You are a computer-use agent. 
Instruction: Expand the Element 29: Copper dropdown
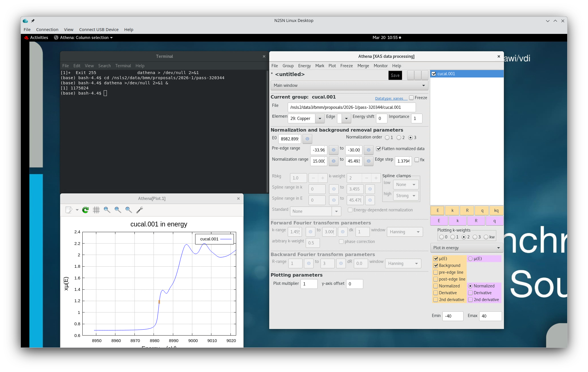point(320,118)
